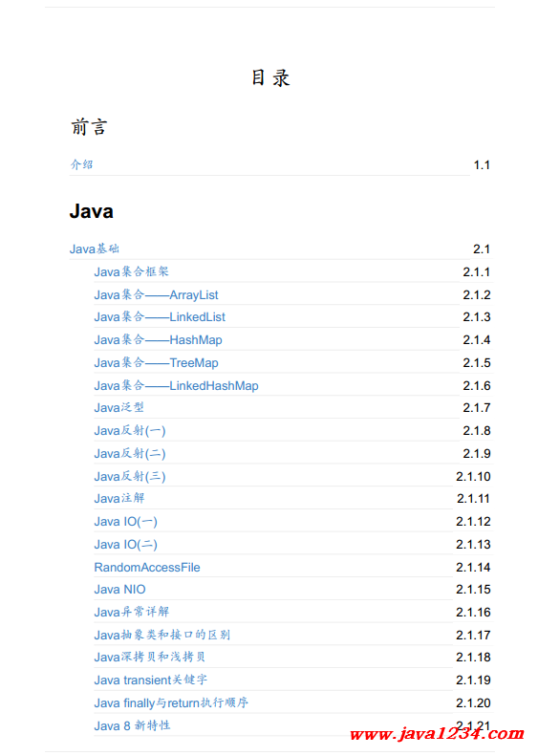
Task: Open the 介绍 introduction link
Action: 81,164
